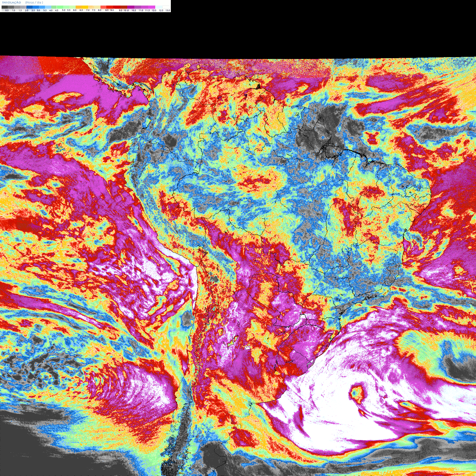476x476 pixels.
Task: Click the 9.0 legend value
Action: pos(112,10)
